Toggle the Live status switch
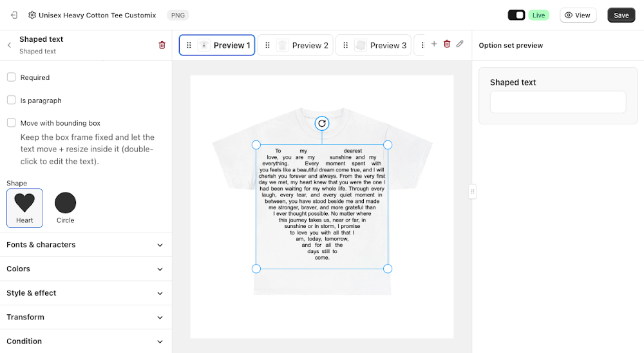 point(516,15)
